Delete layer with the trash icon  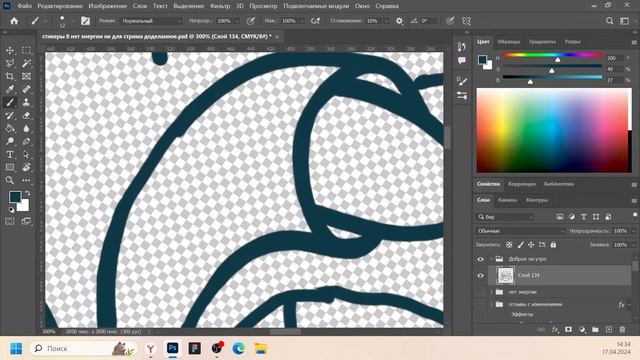pos(622,329)
